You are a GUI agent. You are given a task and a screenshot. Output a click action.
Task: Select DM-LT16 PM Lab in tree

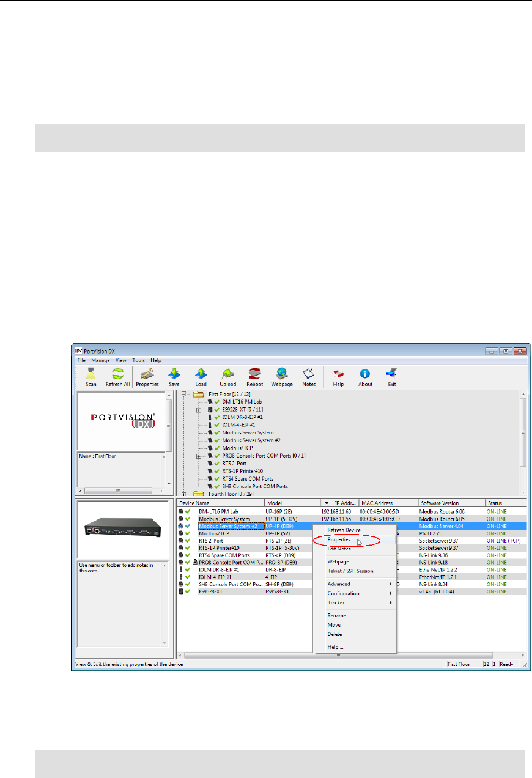pyautogui.click(x=242, y=401)
